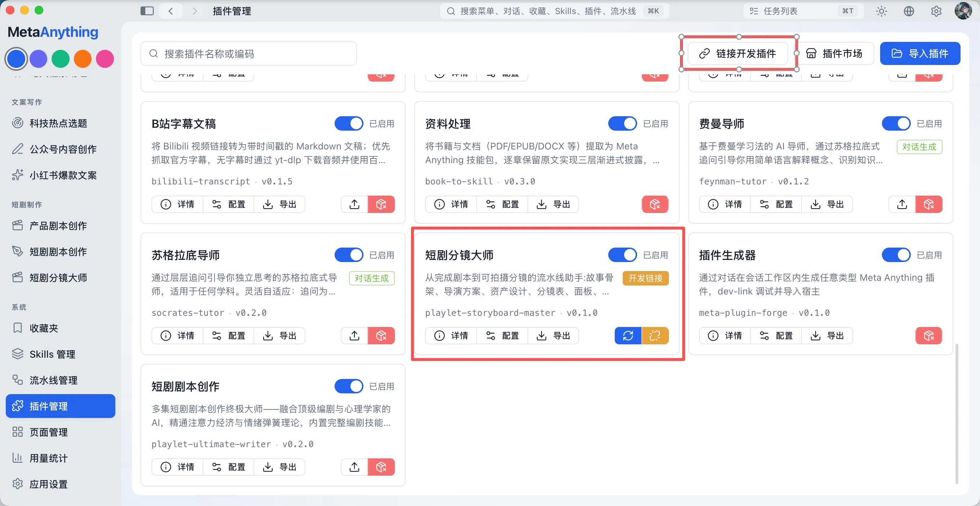Uninstall 资料处理 plugin via red icon

tap(655, 204)
